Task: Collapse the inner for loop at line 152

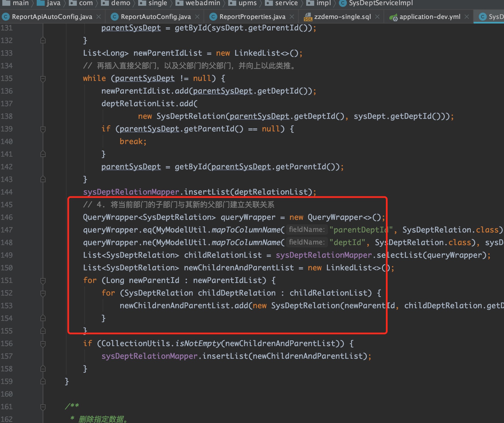Action: 43,293
